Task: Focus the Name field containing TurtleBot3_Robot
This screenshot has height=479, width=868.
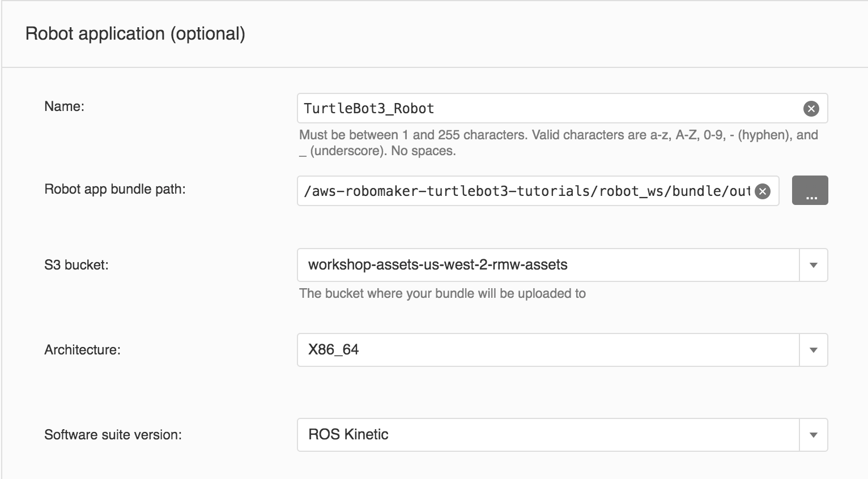Action: click(x=544, y=109)
